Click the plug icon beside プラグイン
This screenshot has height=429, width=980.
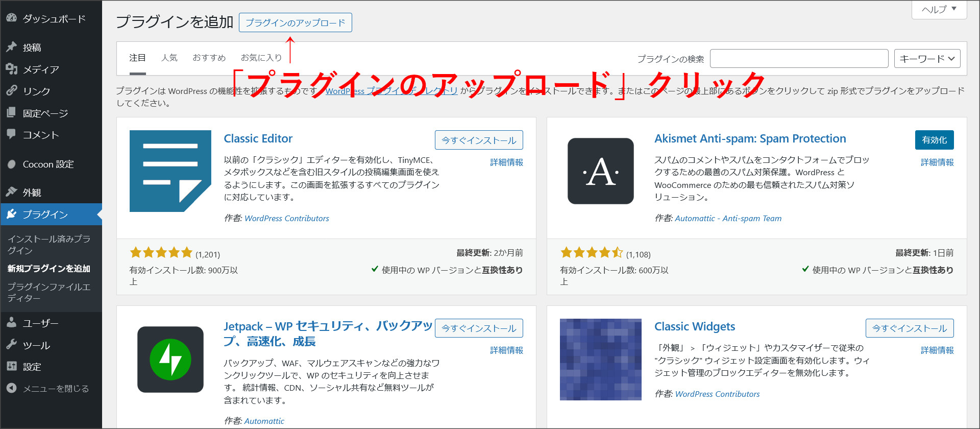click(x=11, y=214)
